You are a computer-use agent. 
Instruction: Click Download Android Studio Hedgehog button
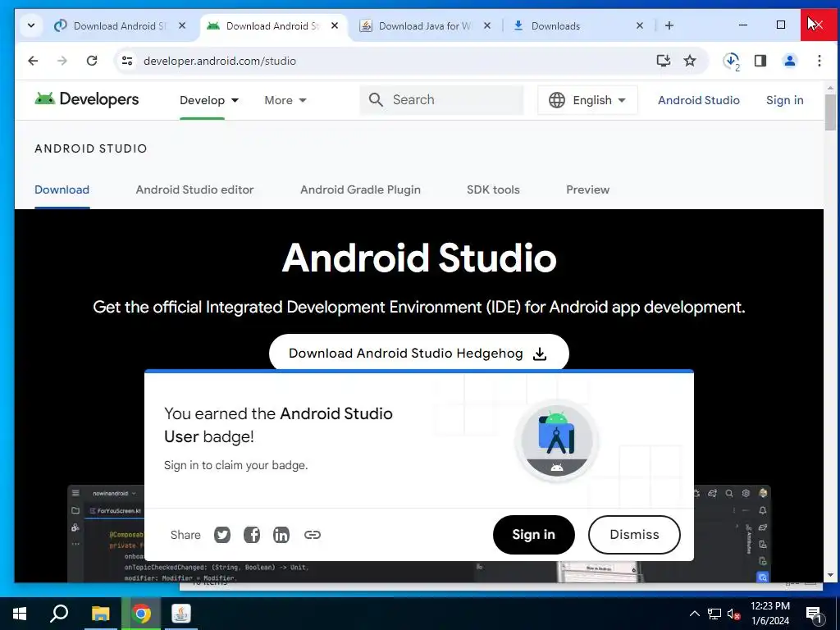click(x=419, y=353)
